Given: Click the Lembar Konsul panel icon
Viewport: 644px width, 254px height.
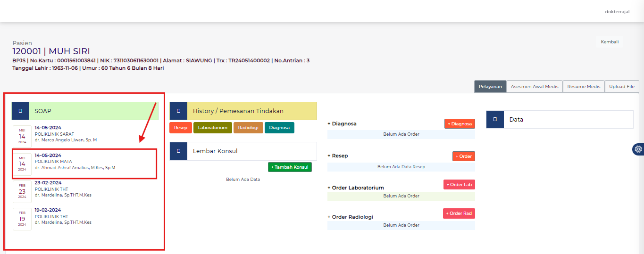Looking at the screenshot, I should pyautogui.click(x=178, y=151).
